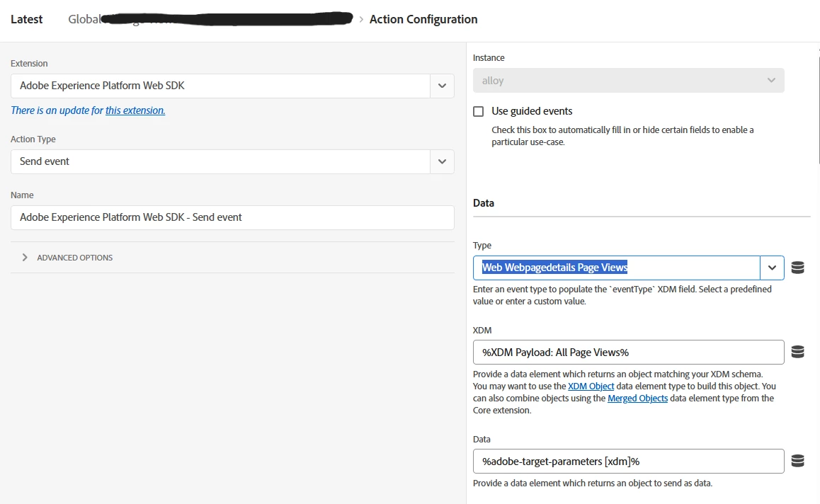Screen dimensions: 820x504
Task: Click the Action Configuration breadcrumb text
Action: 423,19
